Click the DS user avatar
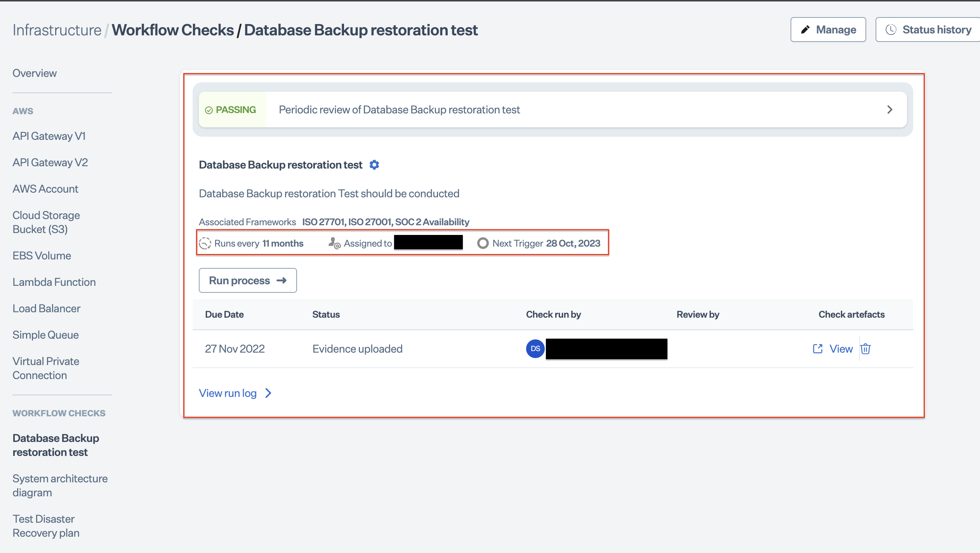Image resolution: width=980 pixels, height=553 pixels. [535, 349]
